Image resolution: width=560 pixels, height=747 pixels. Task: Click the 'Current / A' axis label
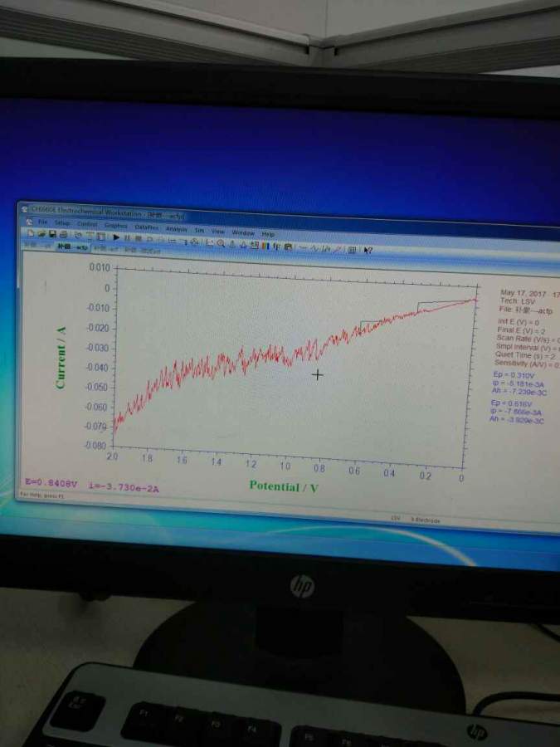[61, 357]
